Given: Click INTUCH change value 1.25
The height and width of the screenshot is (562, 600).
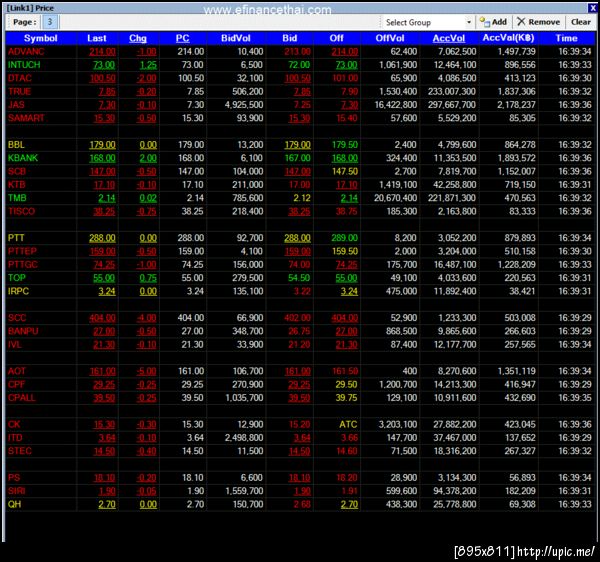Looking at the screenshot, I should point(148,65).
